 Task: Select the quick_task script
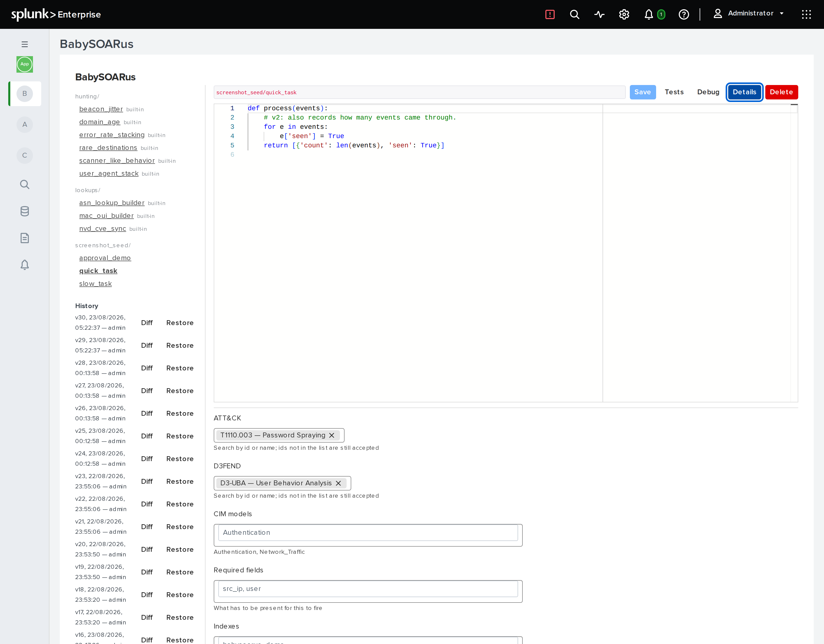click(98, 271)
